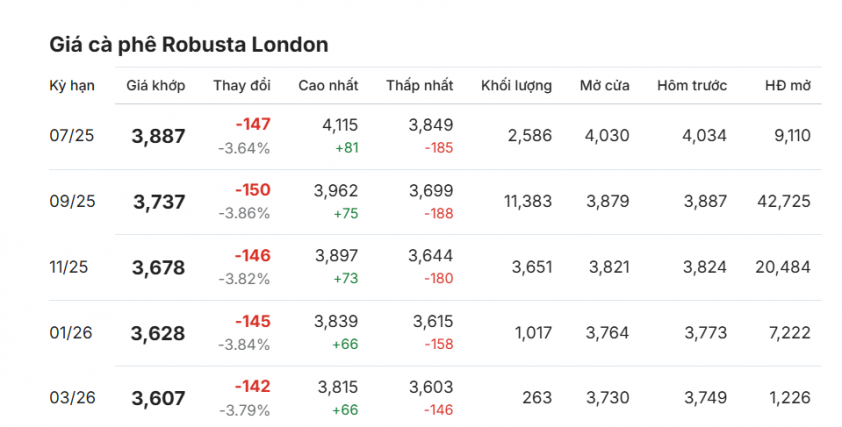
Task: Click the "Giá khớp" column header
Action: click(156, 85)
